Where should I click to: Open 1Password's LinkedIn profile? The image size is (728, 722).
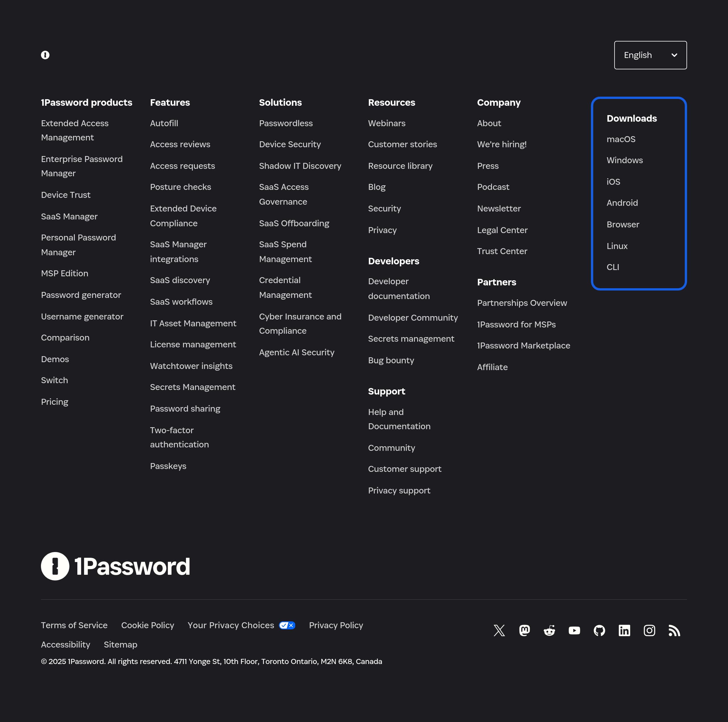[624, 630]
